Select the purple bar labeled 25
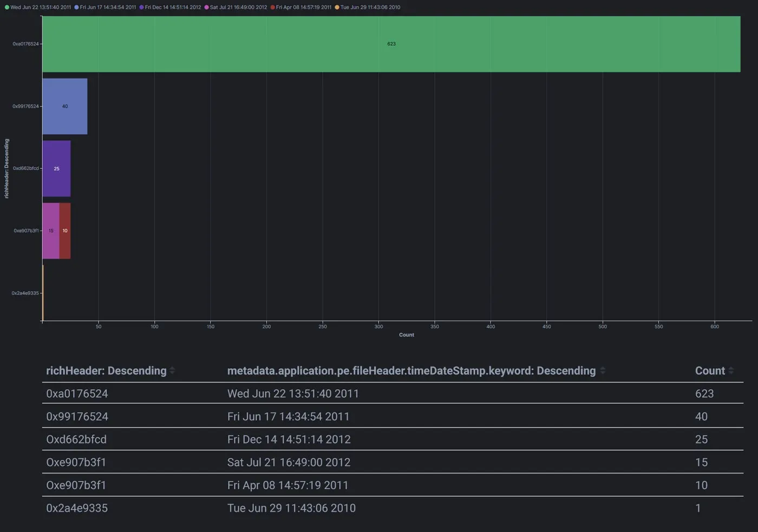The width and height of the screenshot is (758, 532). (x=56, y=168)
